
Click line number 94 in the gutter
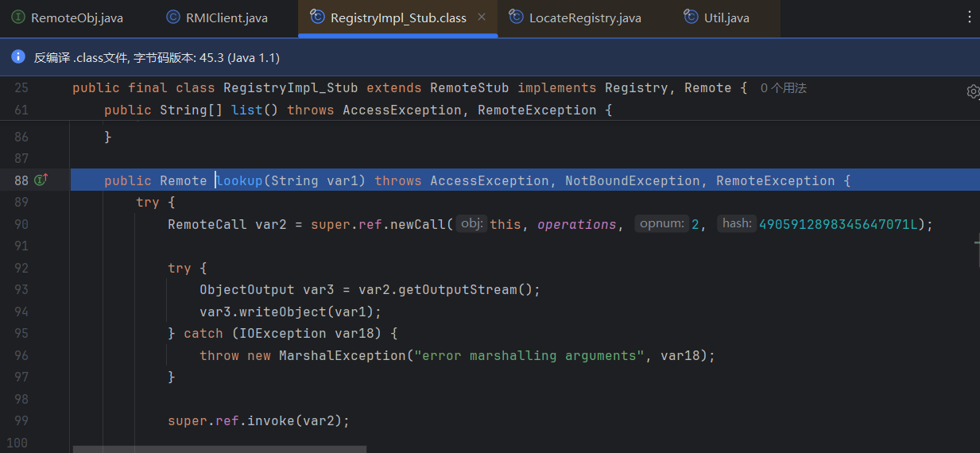[21, 312]
